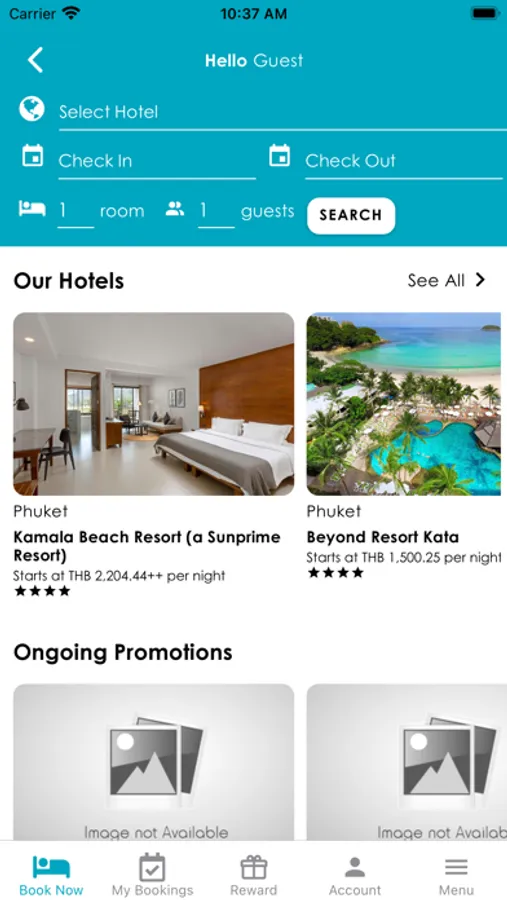The height and width of the screenshot is (900, 507).
Task: Switch to My Bookings tab
Action: click(x=152, y=875)
